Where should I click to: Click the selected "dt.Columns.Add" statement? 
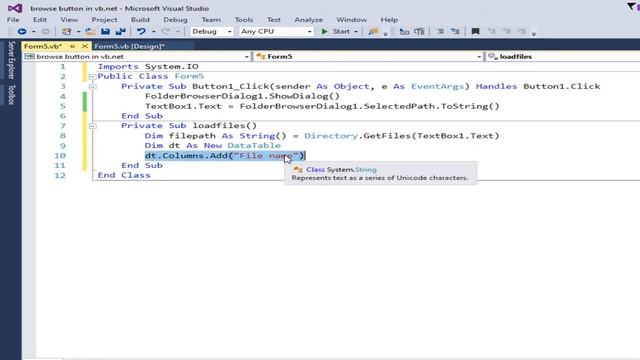pos(224,156)
